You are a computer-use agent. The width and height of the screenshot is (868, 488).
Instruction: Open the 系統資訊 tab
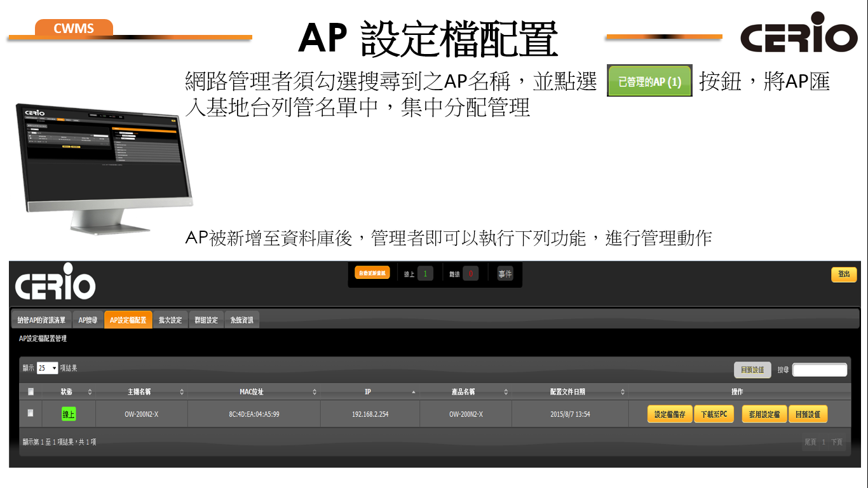(241, 320)
